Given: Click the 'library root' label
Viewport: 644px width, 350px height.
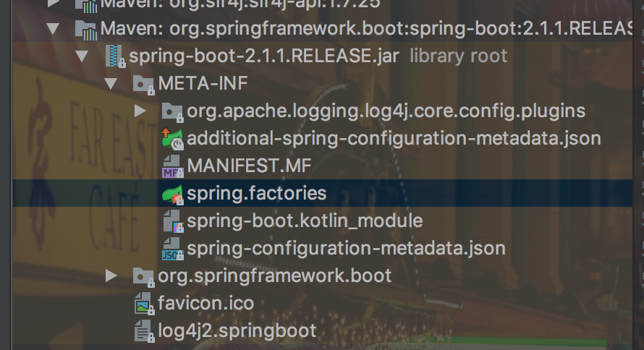Looking at the screenshot, I should click(458, 56).
